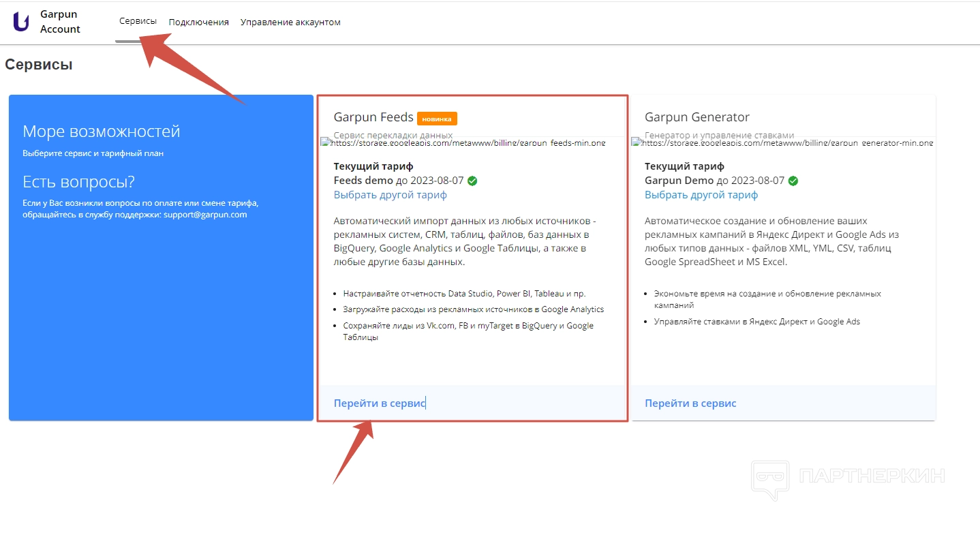Choose another tariff for Garpun Generator
The width and height of the screenshot is (980, 537).
click(x=701, y=195)
